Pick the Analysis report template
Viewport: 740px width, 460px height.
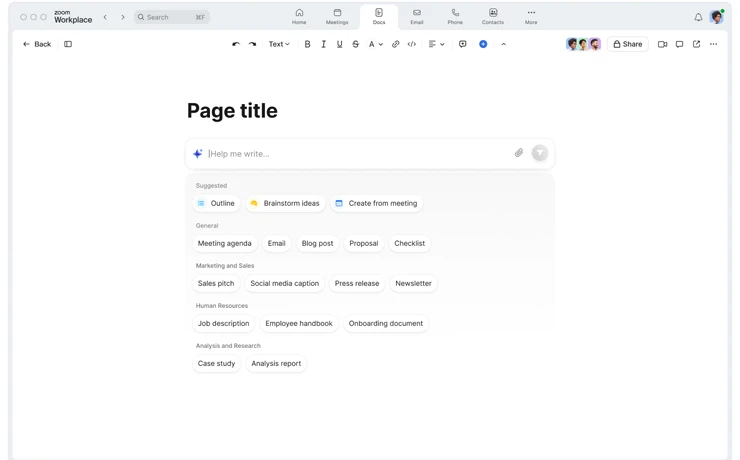pos(276,364)
